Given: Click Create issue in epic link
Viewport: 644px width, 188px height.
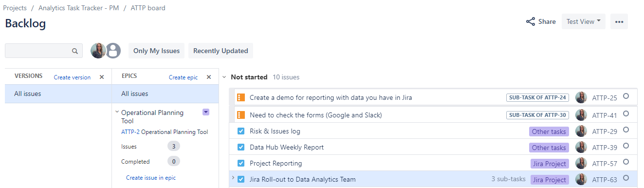Looking at the screenshot, I should click(151, 178).
